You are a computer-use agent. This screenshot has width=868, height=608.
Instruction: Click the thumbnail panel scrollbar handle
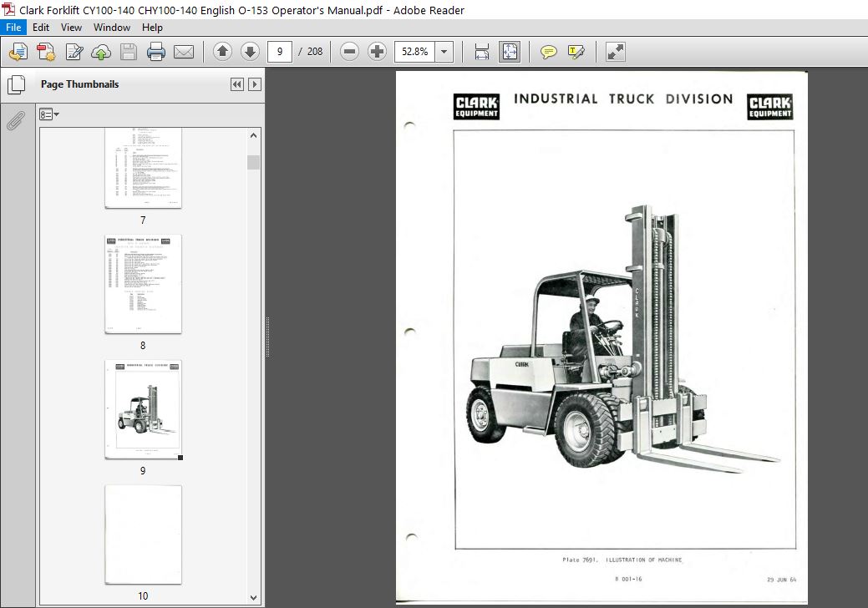coord(253,162)
